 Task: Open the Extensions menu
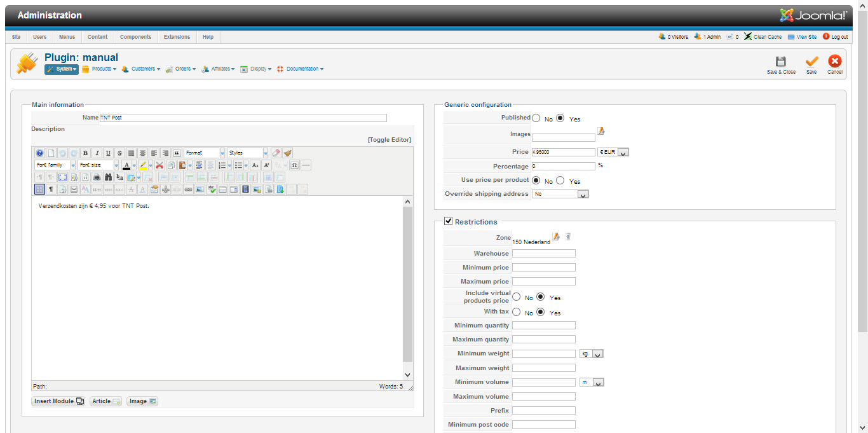(177, 37)
